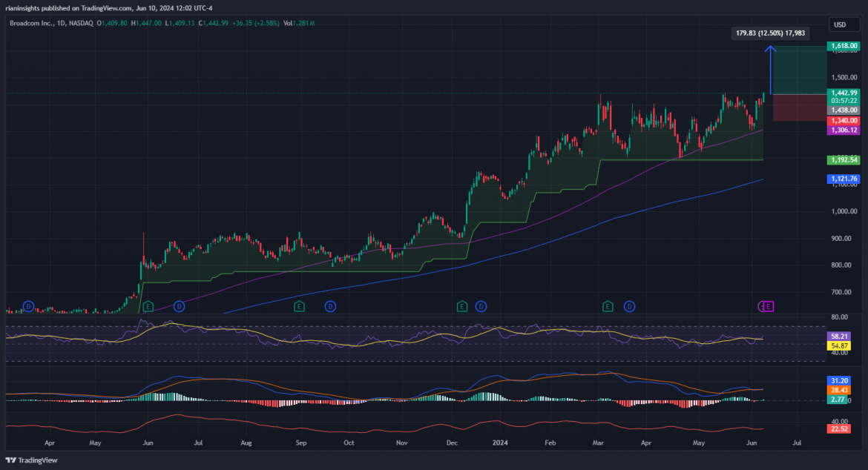Click the magenta earnings marker in June 2024
Viewport: 868px width, 470px height.
click(x=769, y=306)
